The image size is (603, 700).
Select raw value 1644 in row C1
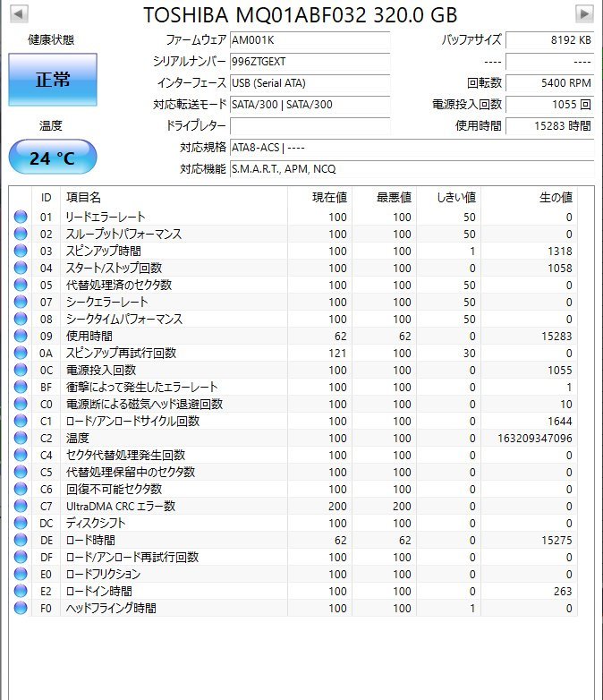(560, 422)
